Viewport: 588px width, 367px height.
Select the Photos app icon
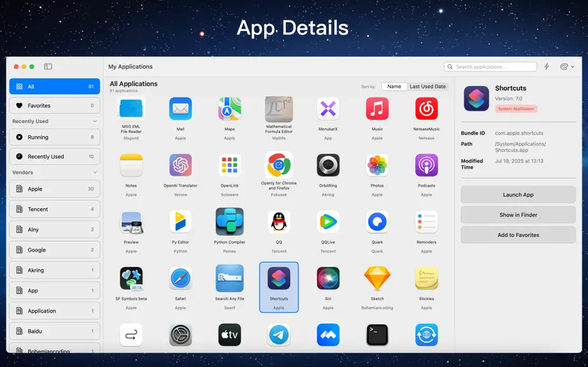pos(378,165)
